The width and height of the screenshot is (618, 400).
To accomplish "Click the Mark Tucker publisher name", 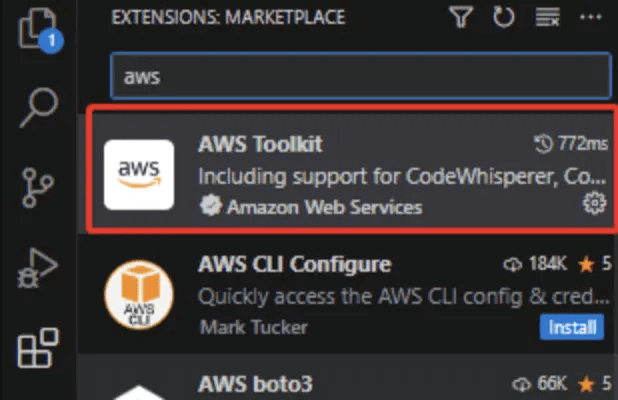I will click(253, 327).
